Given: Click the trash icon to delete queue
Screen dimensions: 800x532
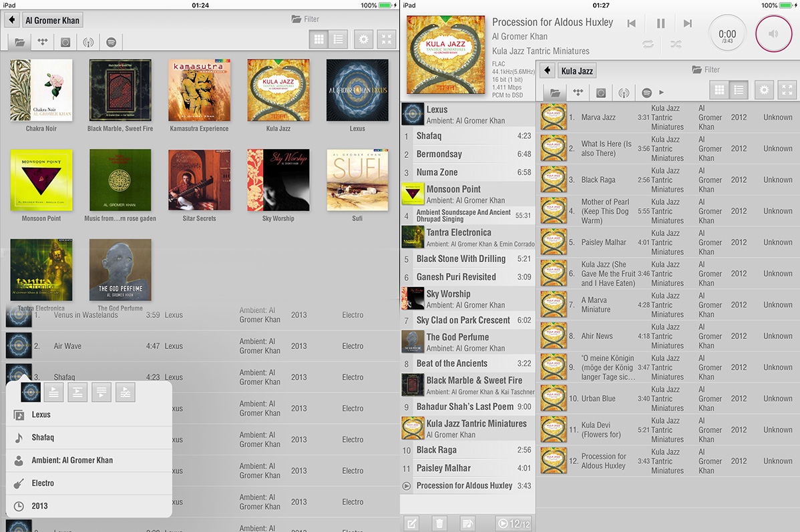Looking at the screenshot, I should click(439, 523).
